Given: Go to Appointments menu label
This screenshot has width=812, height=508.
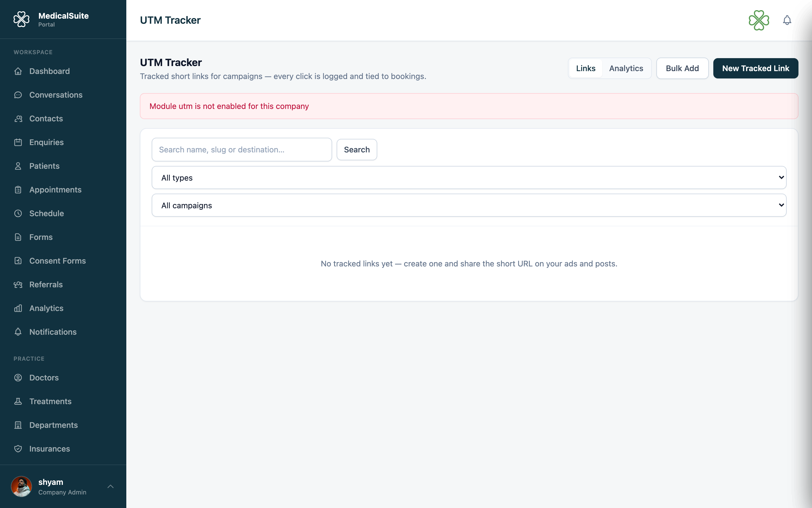Looking at the screenshot, I should point(55,190).
